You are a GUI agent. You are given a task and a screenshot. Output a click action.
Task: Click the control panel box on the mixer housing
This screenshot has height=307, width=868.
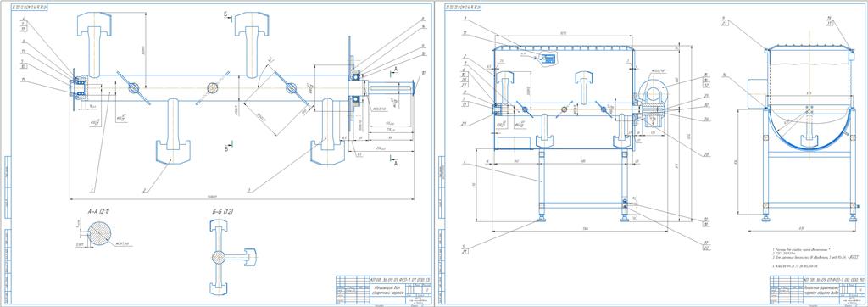point(549,59)
